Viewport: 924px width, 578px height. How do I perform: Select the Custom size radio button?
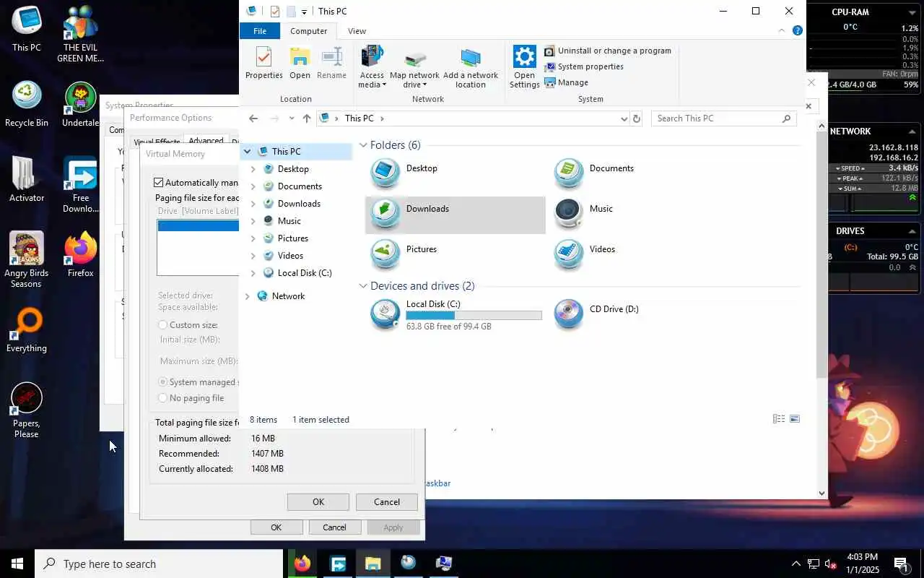[x=162, y=325]
